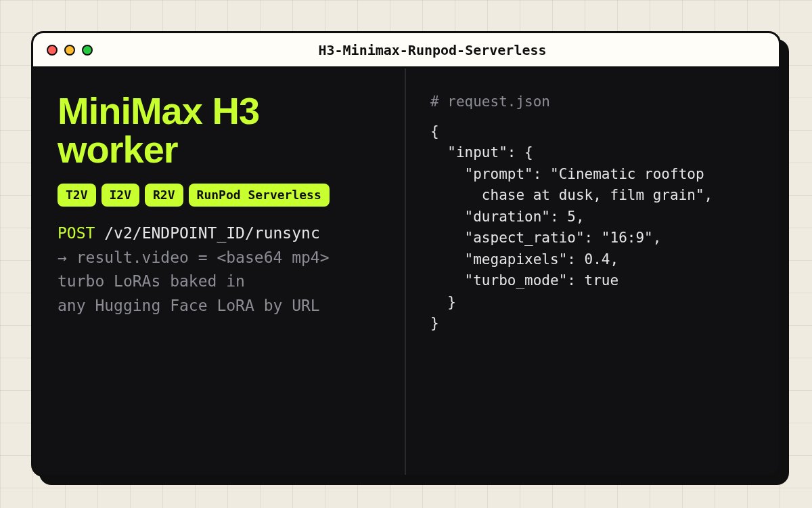Viewport: 812px width, 508px height.
Task: Click the green POST method label
Action: point(76,233)
